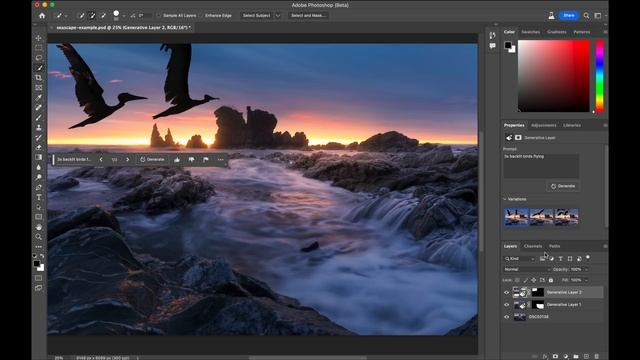Select the Rectangle shape tool

point(39,217)
